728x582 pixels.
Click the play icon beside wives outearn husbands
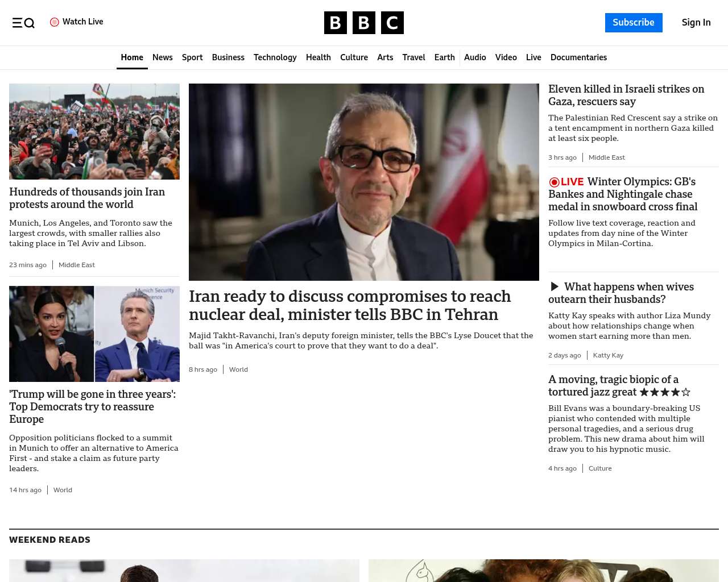click(555, 286)
